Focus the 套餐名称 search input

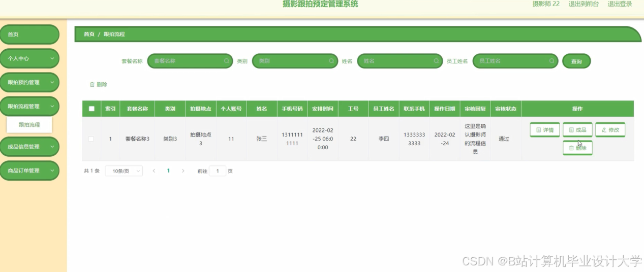pos(190,61)
